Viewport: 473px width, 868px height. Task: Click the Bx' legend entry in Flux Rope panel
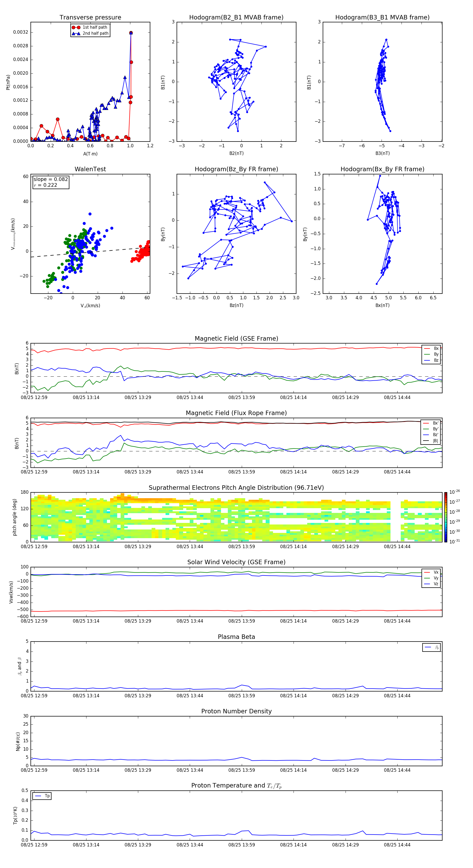(x=431, y=423)
